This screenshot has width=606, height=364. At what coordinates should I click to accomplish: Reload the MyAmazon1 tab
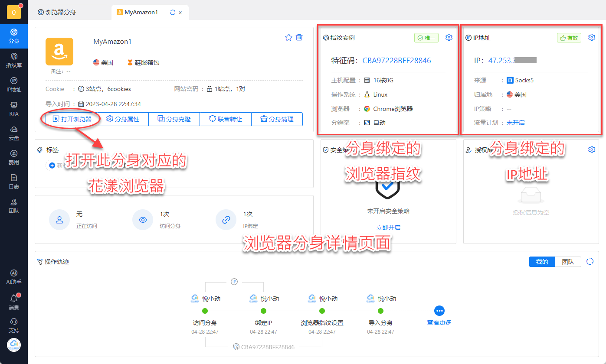[173, 13]
